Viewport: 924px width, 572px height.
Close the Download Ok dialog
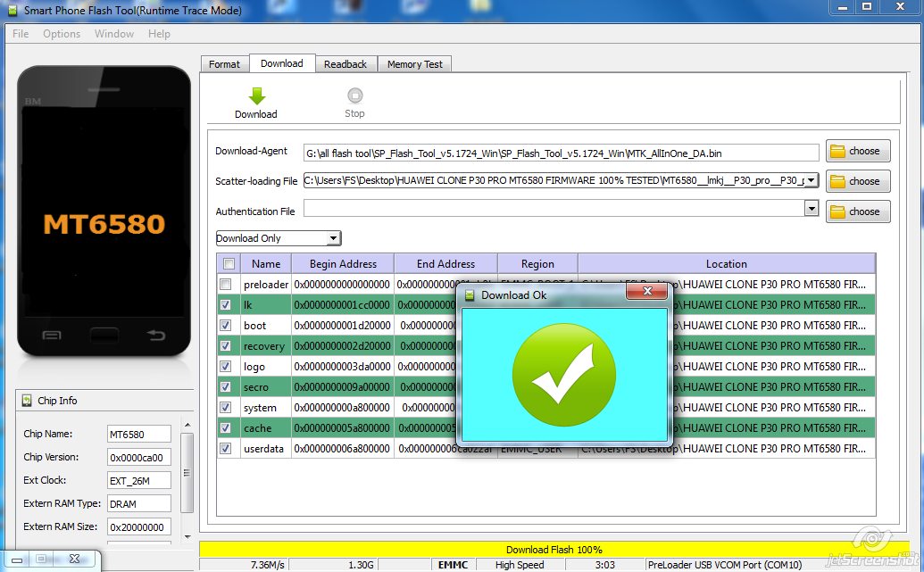coord(646,291)
